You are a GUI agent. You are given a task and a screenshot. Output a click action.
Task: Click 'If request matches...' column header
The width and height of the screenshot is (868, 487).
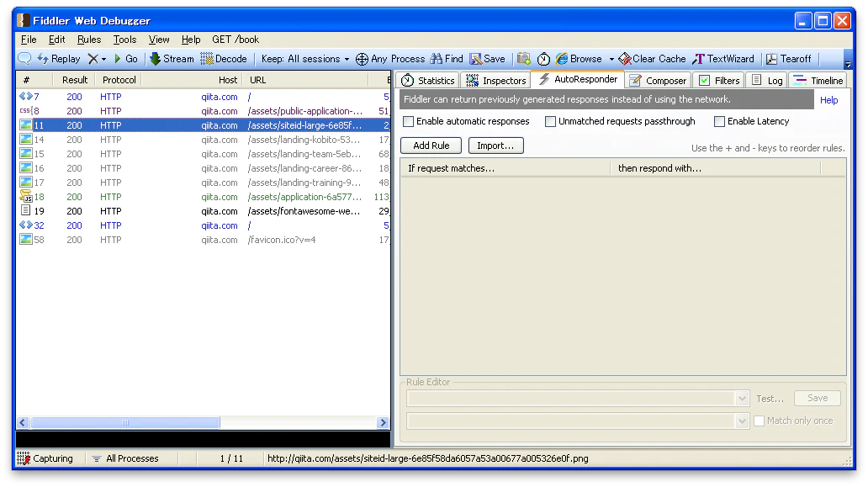point(505,168)
